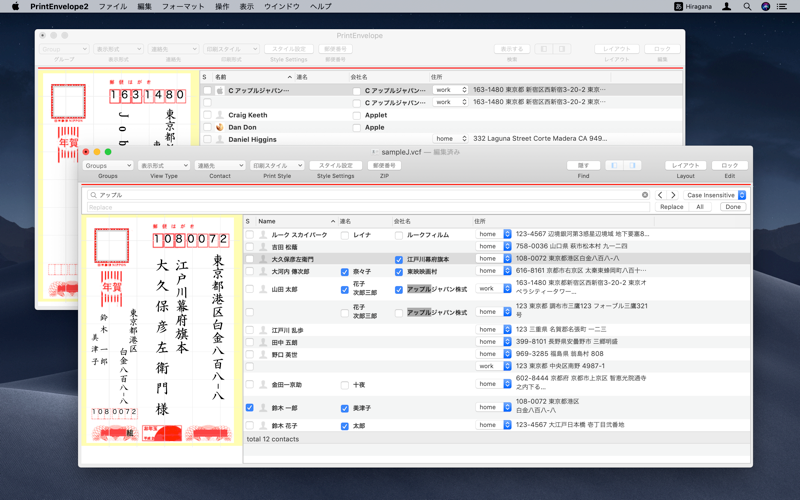Open 編集 menu
Screen dimensions: 800x500
[x=144, y=7]
